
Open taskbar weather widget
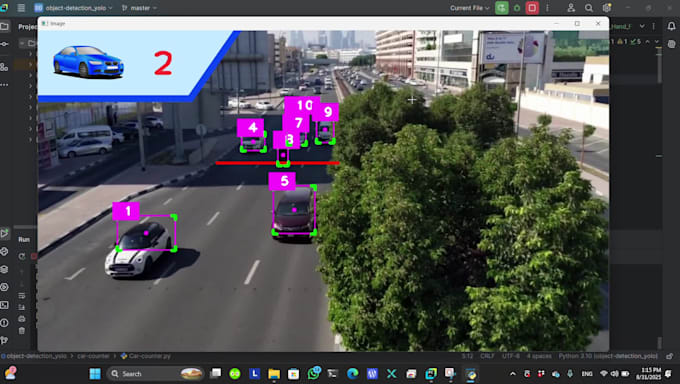click(10, 374)
